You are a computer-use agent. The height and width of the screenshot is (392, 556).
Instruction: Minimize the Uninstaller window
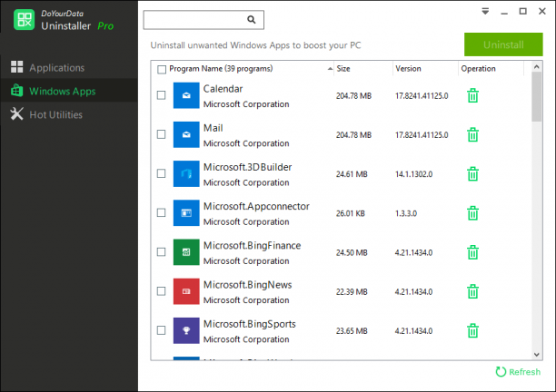click(504, 12)
